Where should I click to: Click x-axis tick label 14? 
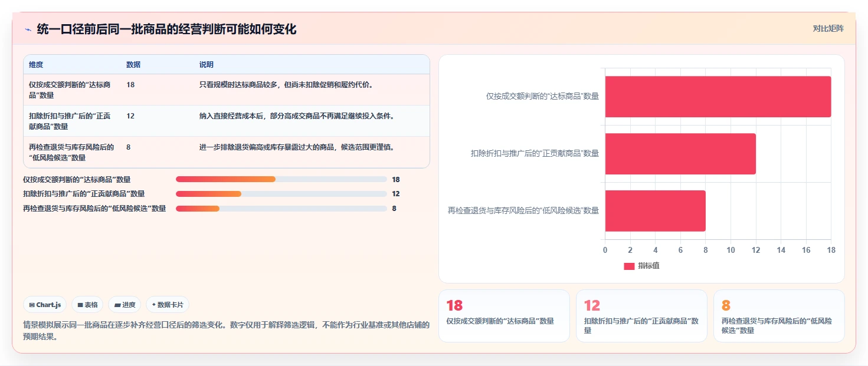(x=781, y=250)
